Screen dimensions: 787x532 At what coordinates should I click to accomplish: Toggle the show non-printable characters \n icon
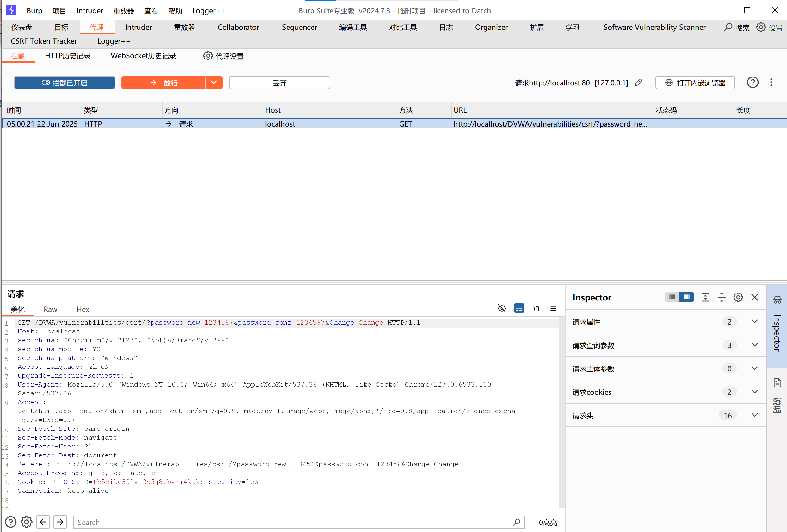[x=536, y=308]
